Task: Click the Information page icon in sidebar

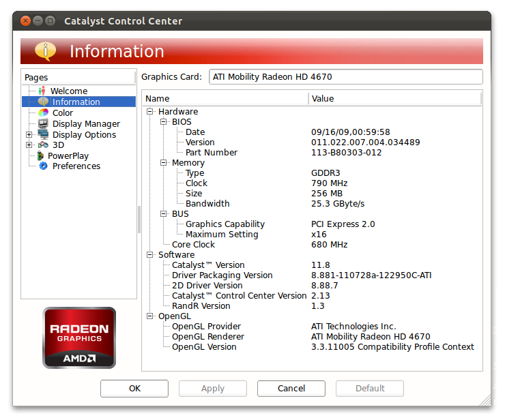Action: click(43, 102)
